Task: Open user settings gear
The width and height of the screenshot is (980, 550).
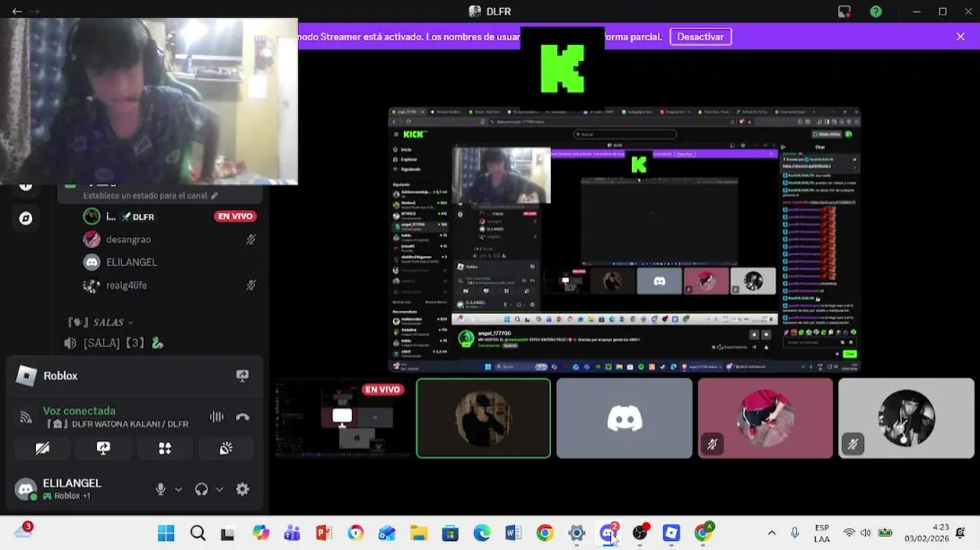Action: point(243,490)
